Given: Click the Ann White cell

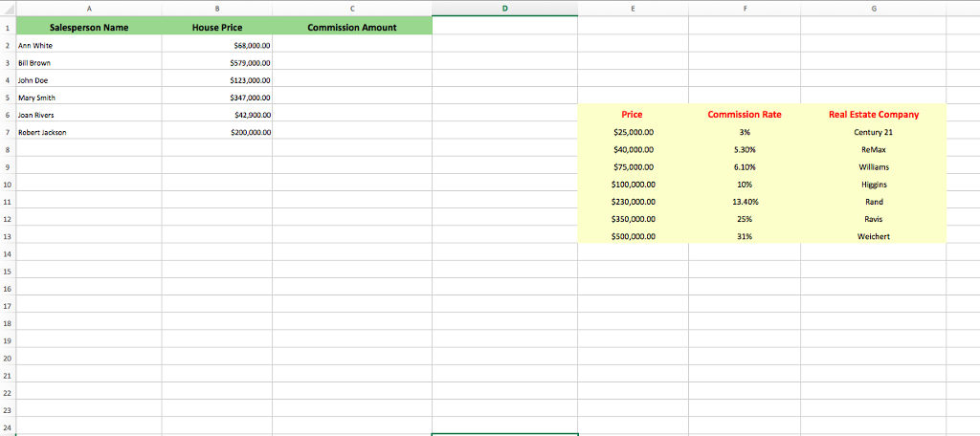Looking at the screenshot, I should click(89, 45).
